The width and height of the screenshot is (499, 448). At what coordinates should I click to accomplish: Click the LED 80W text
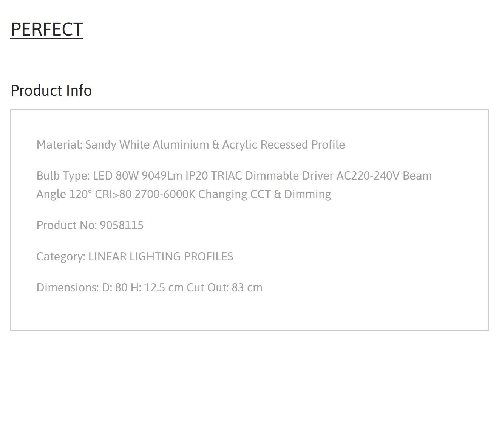point(116,175)
